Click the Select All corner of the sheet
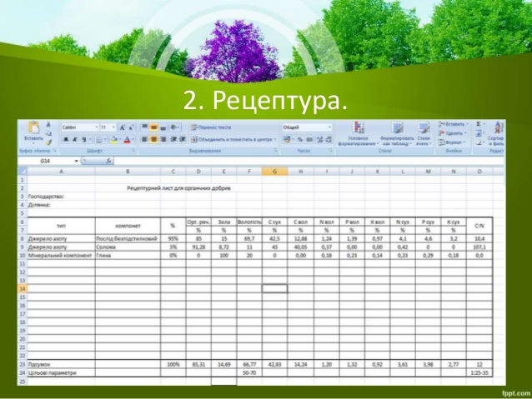This screenshot has height=399, width=532. coord(23,172)
